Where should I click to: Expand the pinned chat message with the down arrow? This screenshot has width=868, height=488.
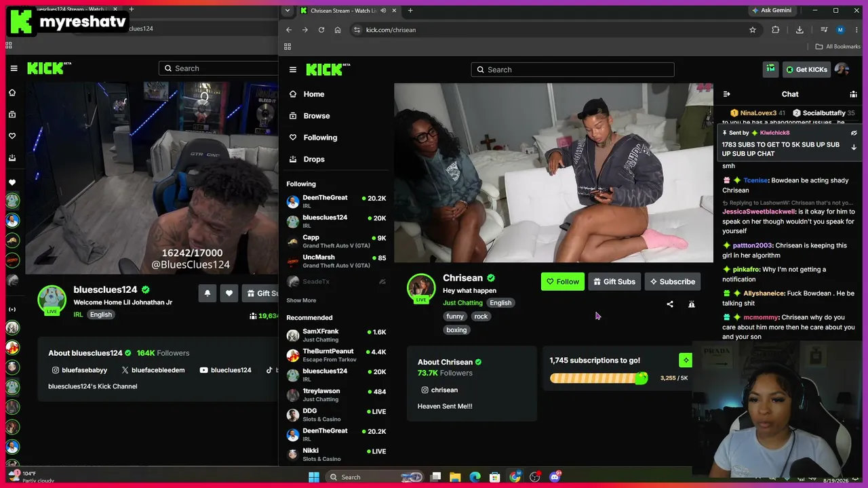(854, 147)
